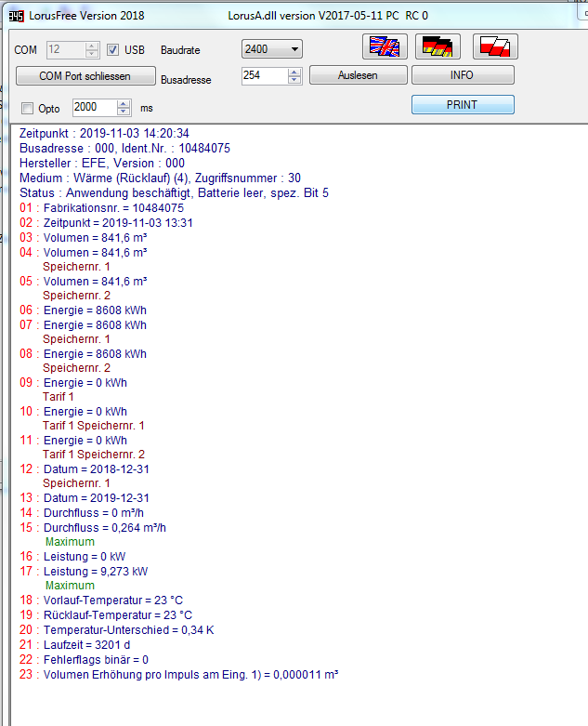Focus the Busadresse field showing 254

(265, 75)
